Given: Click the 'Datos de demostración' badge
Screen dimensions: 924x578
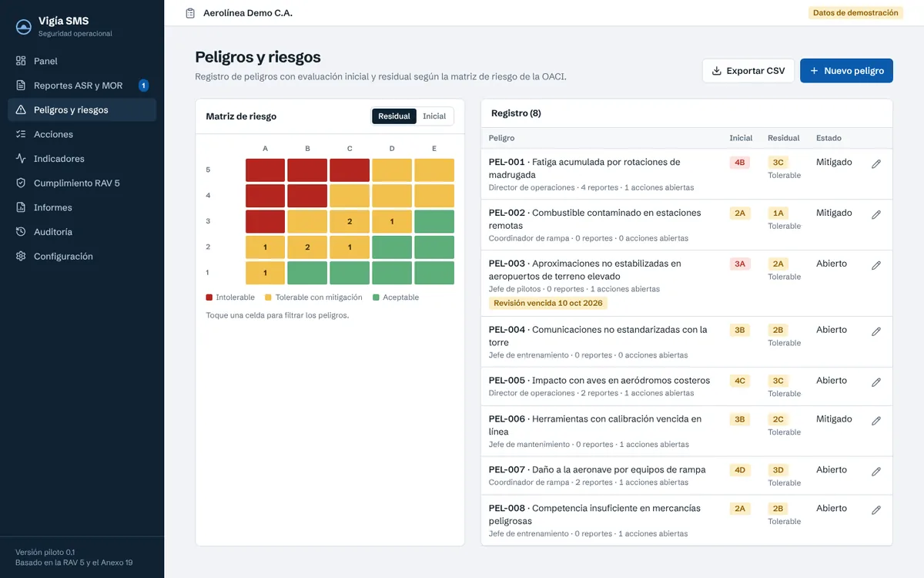Looking at the screenshot, I should [855, 13].
